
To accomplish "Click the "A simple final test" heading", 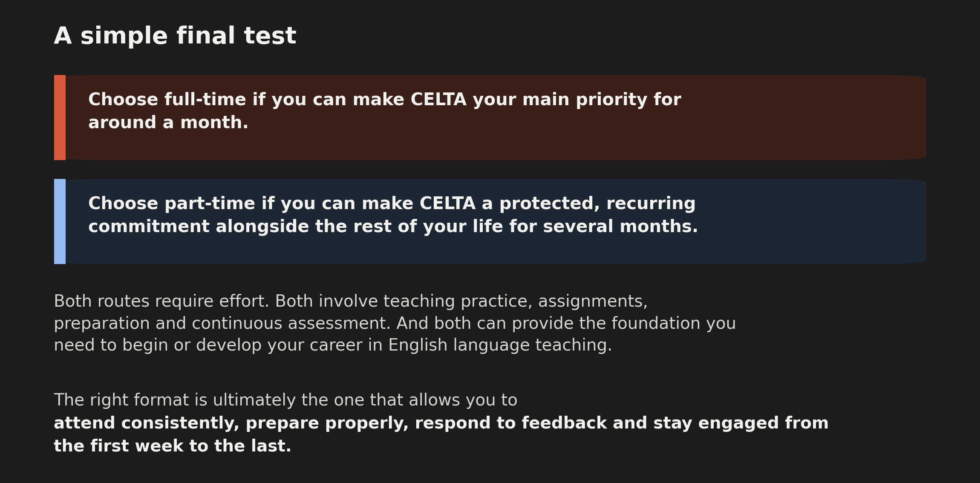I will pos(175,36).
